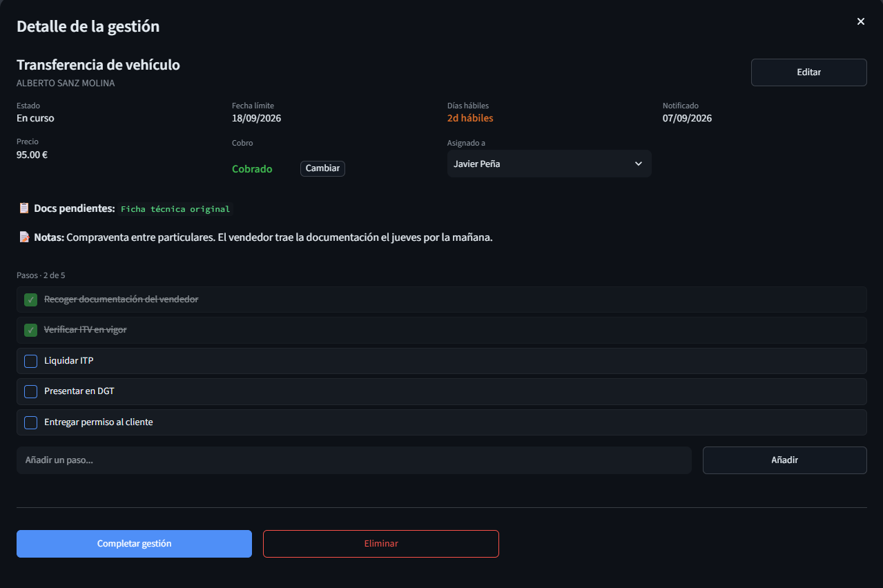
Task: Click the Editar button
Action: click(x=808, y=72)
